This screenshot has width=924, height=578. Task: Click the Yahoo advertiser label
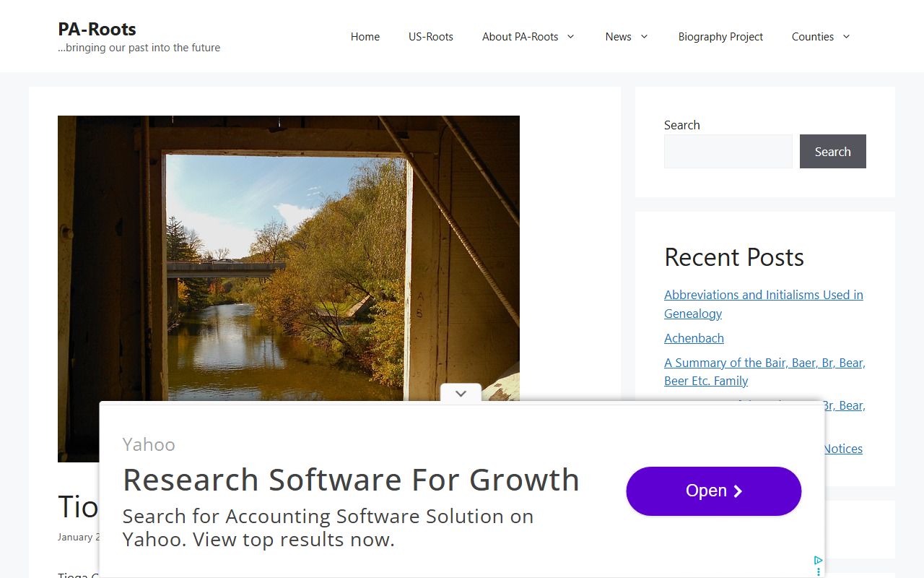(x=149, y=444)
